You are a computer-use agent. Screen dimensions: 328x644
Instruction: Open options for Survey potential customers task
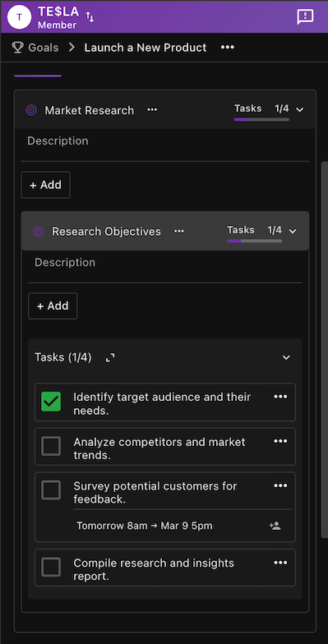pos(280,486)
